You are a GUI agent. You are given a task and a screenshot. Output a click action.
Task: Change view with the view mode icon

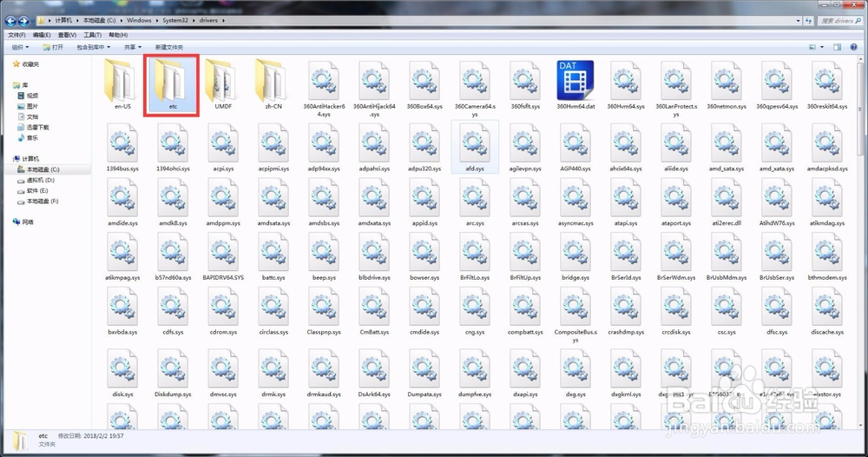pos(812,47)
